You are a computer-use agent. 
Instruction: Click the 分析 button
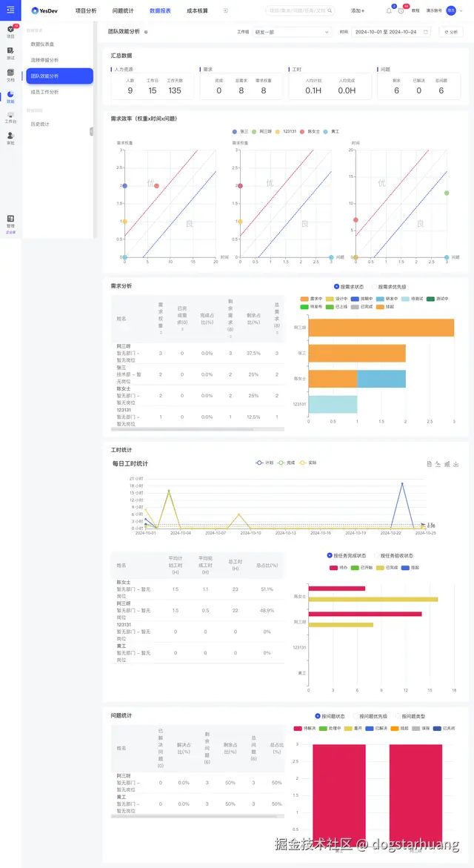(451, 32)
